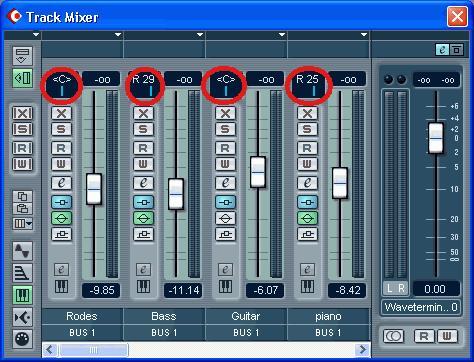The width and height of the screenshot is (474, 362).
Task: Click Rodes volume value -9.85 field
Action: click(x=101, y=290)
